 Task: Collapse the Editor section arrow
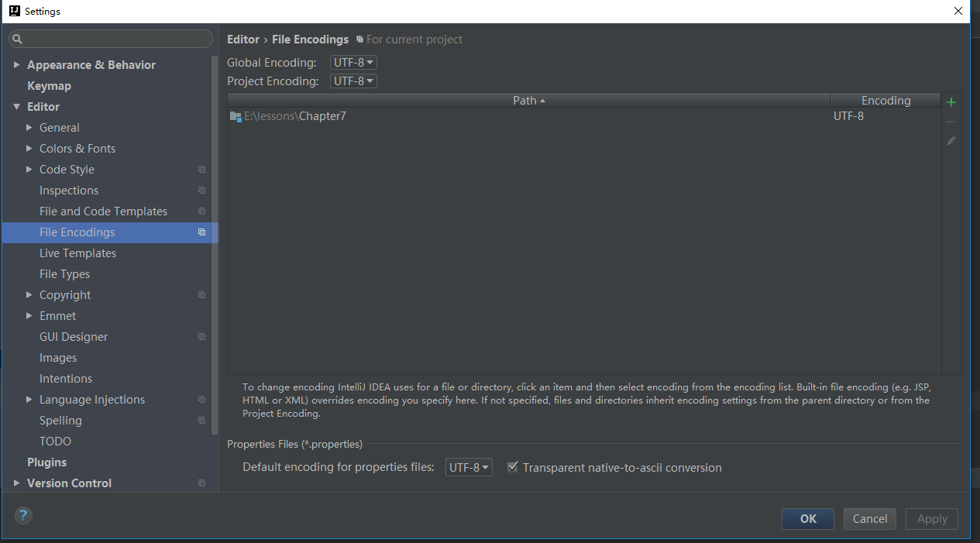pyautogui.click(x=17, y=107)
